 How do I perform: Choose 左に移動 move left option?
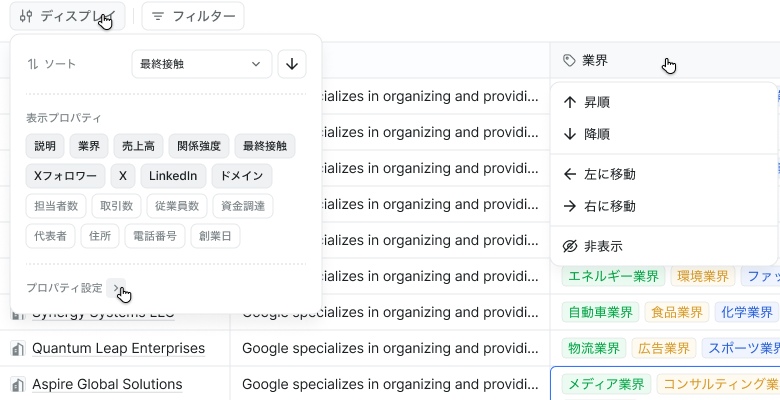(x=664, y=174)
